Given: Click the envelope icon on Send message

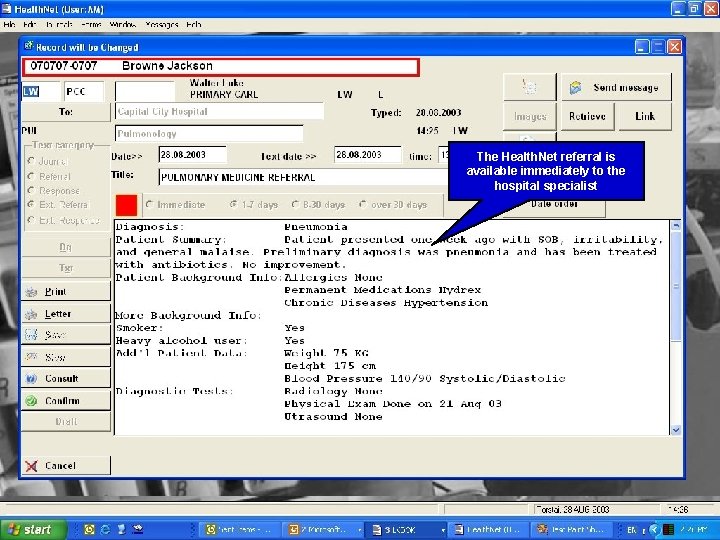Looking at the screenshot, I should (576, 87).
